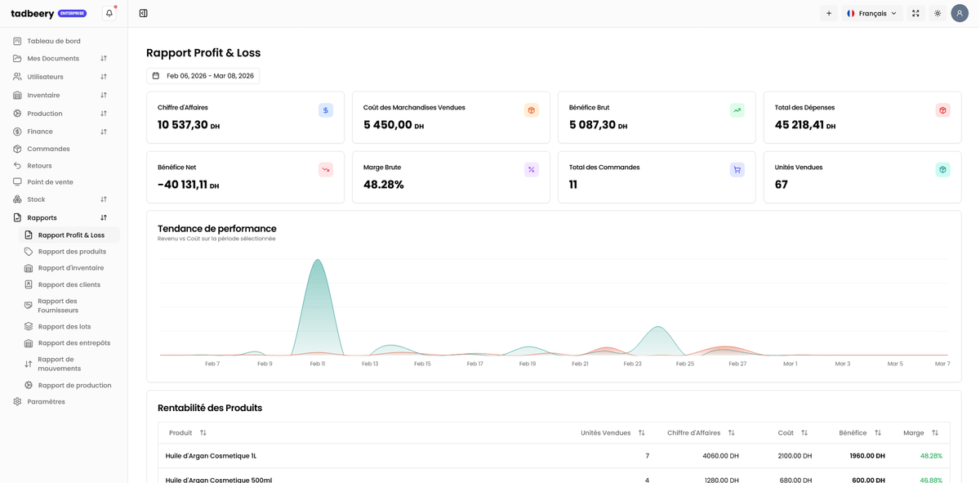Open the date range picker field
Viewport: 980px width, 483px height.
click(203, 76)
